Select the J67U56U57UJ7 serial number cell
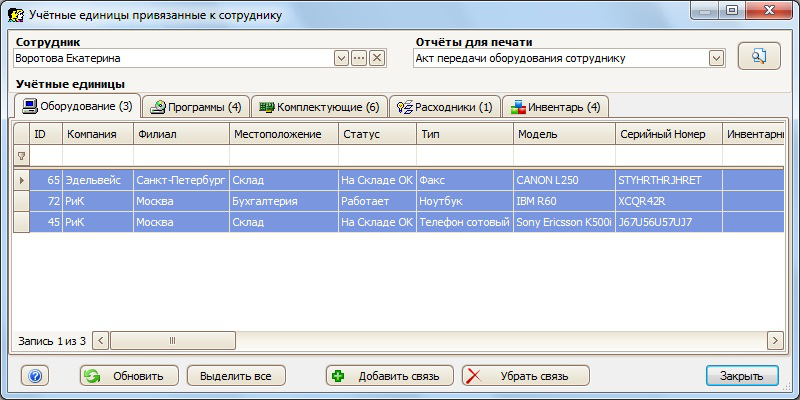 tap(669, 222)
